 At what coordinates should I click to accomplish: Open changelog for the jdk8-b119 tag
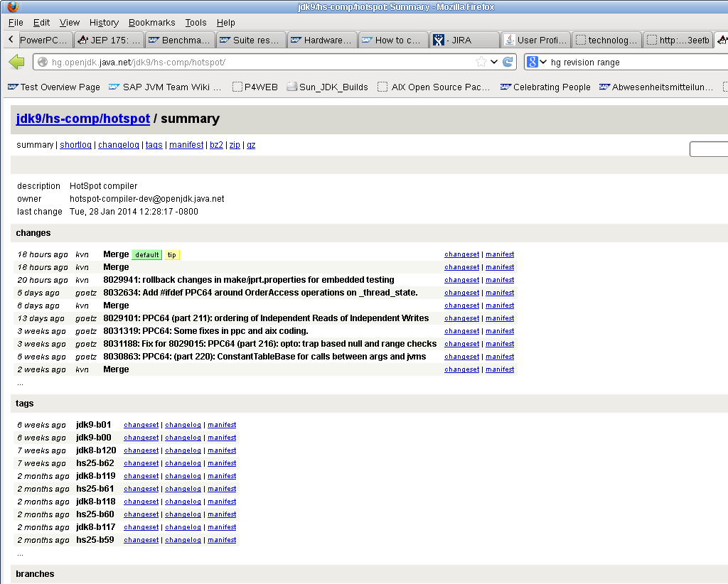[x=183, y=476]
